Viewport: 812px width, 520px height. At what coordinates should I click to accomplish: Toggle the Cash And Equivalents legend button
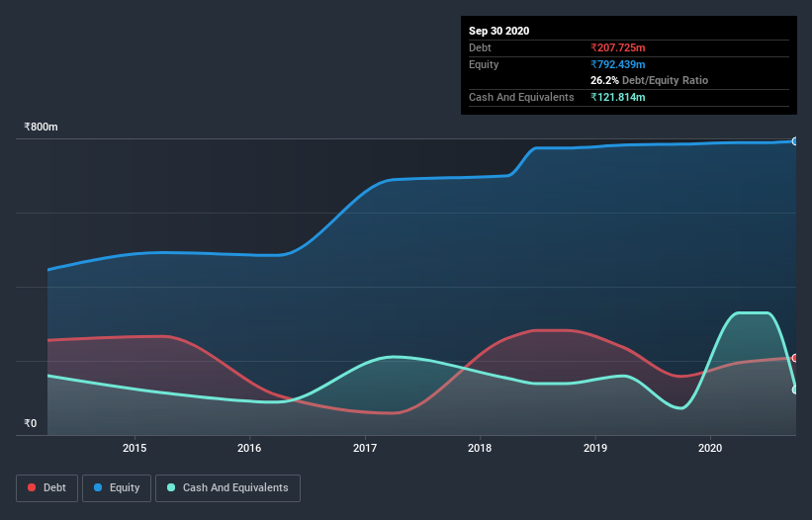click(227, 488)
